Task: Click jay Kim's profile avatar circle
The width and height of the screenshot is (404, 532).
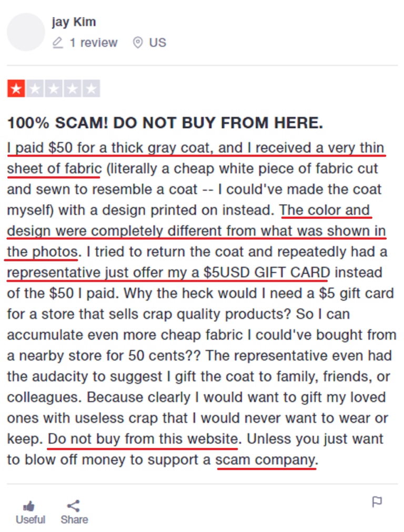Action: pos(25,32)
